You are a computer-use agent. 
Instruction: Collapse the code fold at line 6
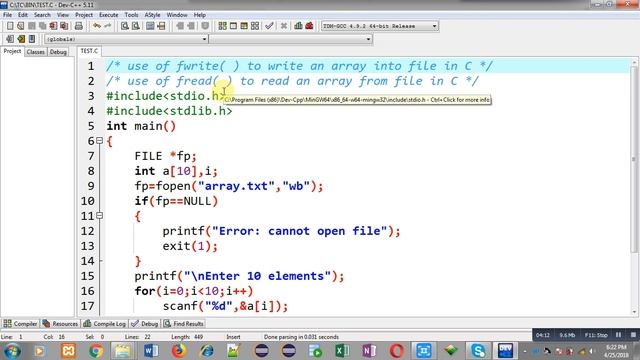[100, 141]
